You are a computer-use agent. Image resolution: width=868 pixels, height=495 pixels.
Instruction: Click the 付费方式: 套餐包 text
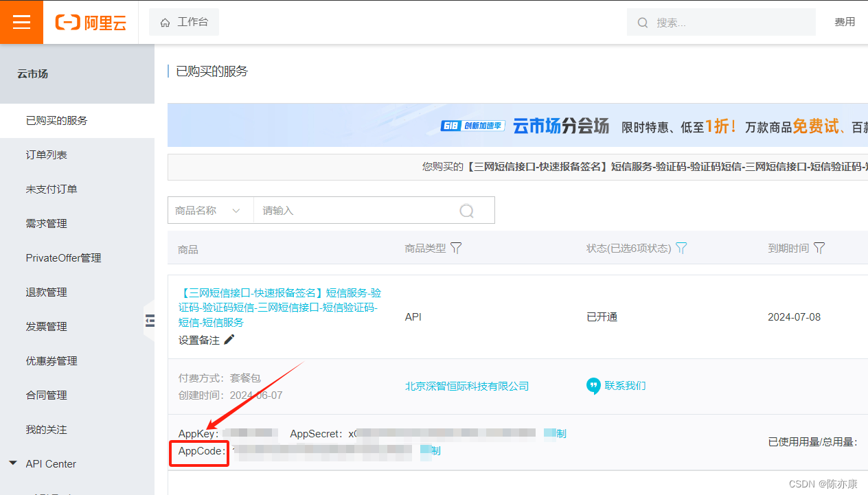pyautogui.click(x=220, y=378)
